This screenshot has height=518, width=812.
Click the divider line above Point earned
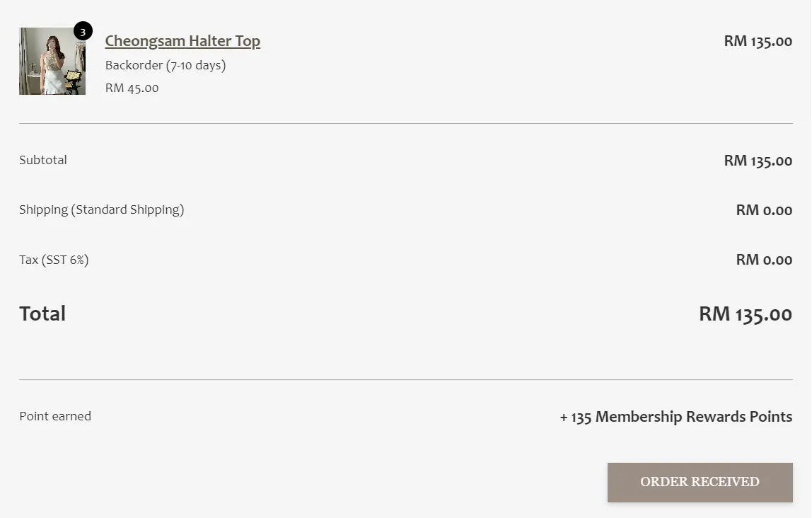coord(405,380)
